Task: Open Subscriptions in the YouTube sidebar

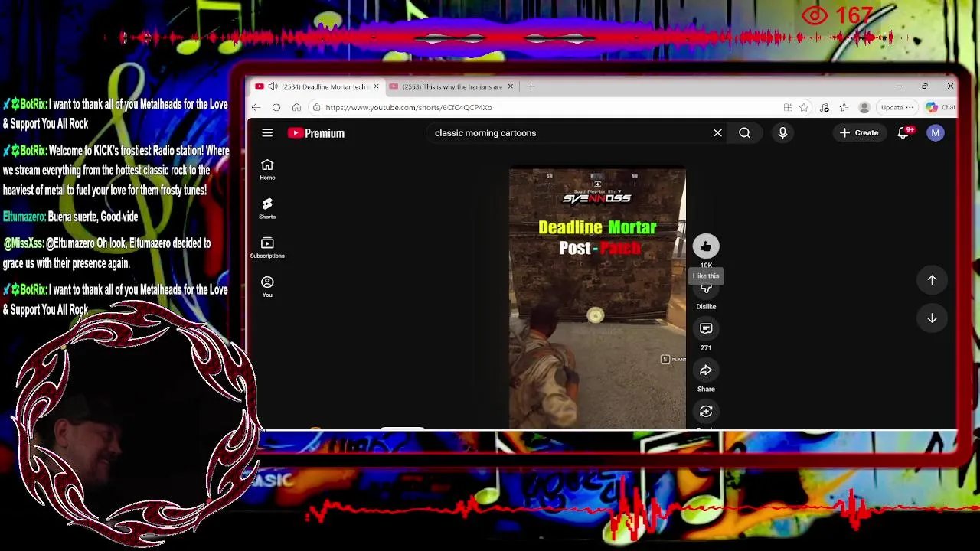Action: 267,248
